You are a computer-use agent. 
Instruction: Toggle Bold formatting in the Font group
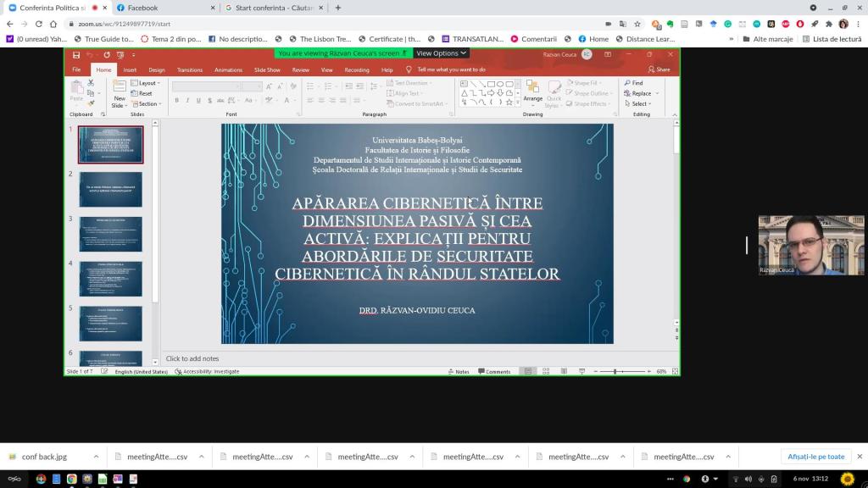176,101
